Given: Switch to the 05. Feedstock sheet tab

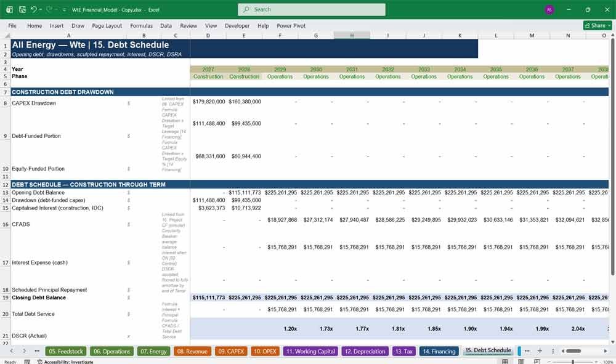Looking at the screenshot, I should pyautogui.click(x=66, y=351).
